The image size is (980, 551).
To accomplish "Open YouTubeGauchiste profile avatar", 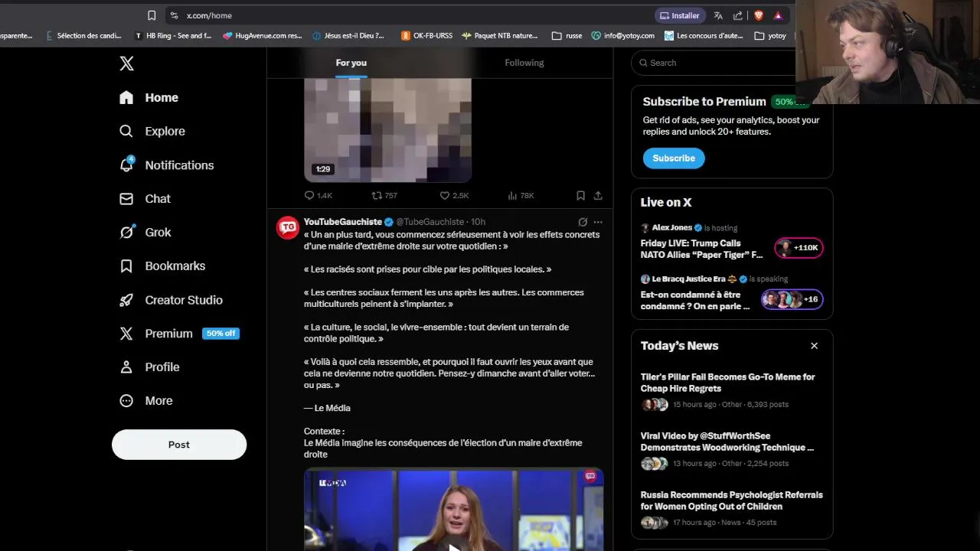I will point(288,228).
